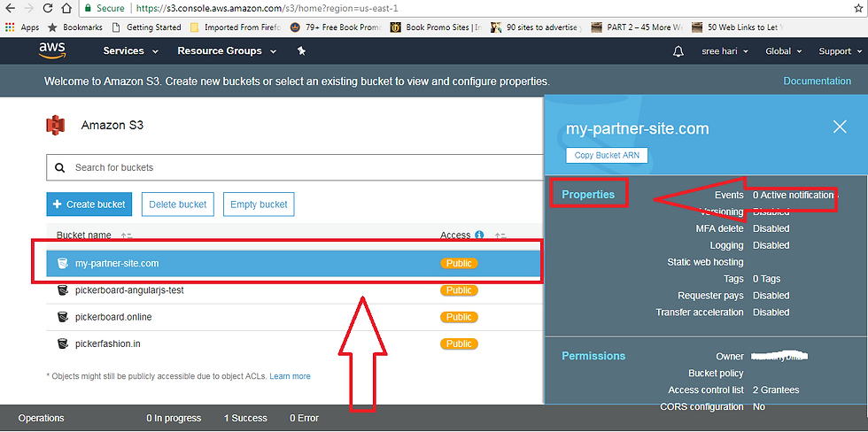Open the notifications bell icon

[x=678, y=51]
